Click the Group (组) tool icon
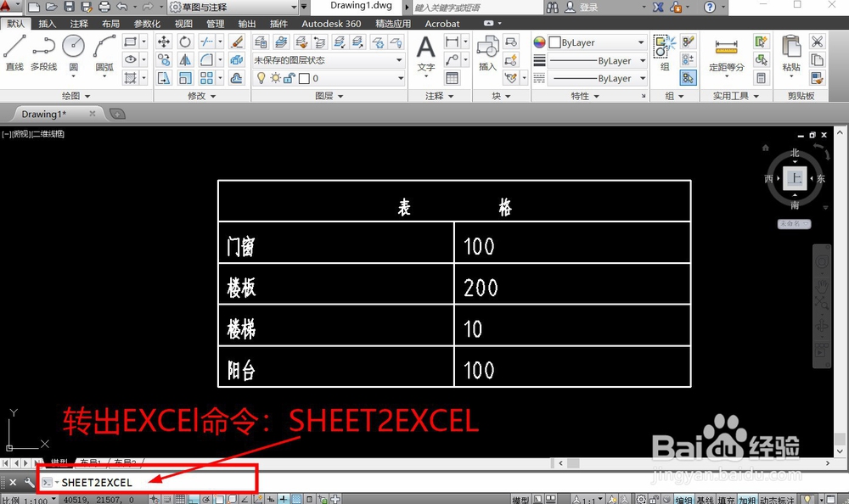The width and height of the screenshot is (849, 504). pyautogui.click(x=665, y=53)
